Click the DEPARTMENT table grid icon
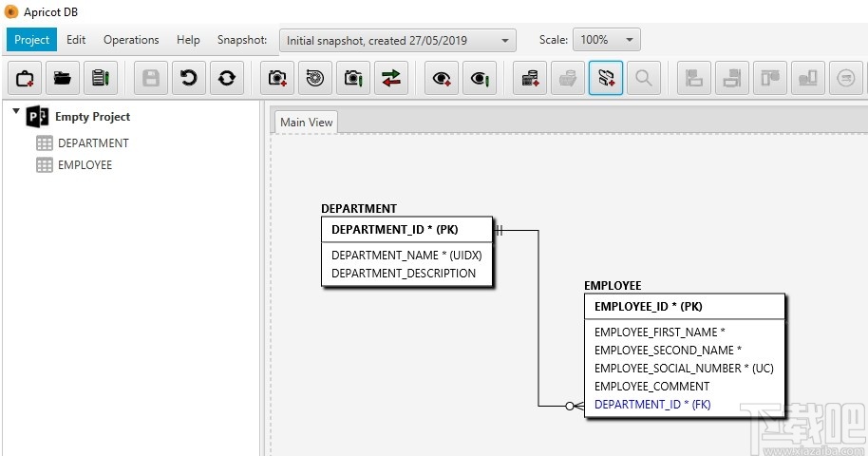 coord(45,142)
